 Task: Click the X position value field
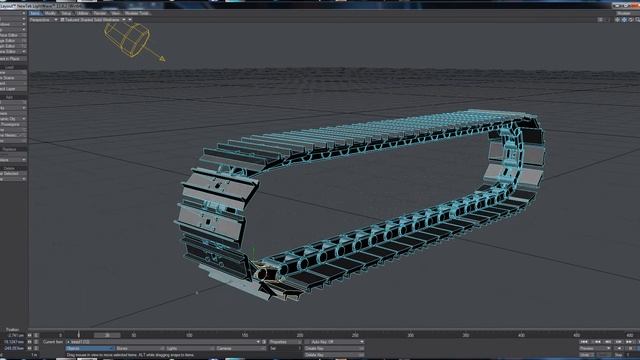(x=13, y=335)
